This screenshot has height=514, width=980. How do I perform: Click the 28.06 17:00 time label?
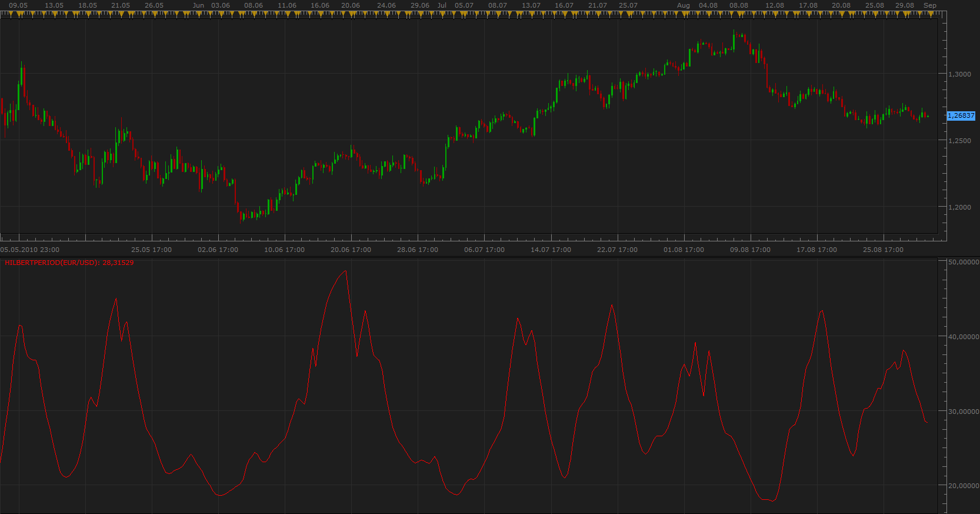(x=418, y=250)
